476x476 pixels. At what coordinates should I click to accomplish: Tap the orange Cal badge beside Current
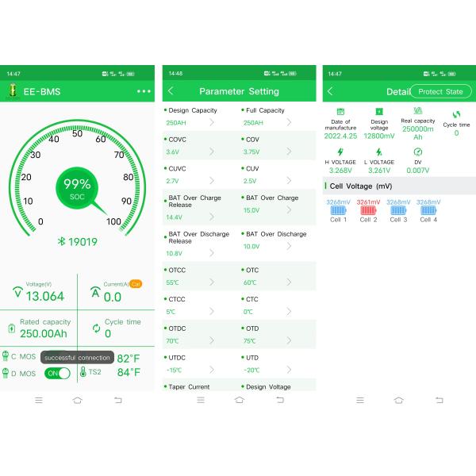tap(136, 283)
